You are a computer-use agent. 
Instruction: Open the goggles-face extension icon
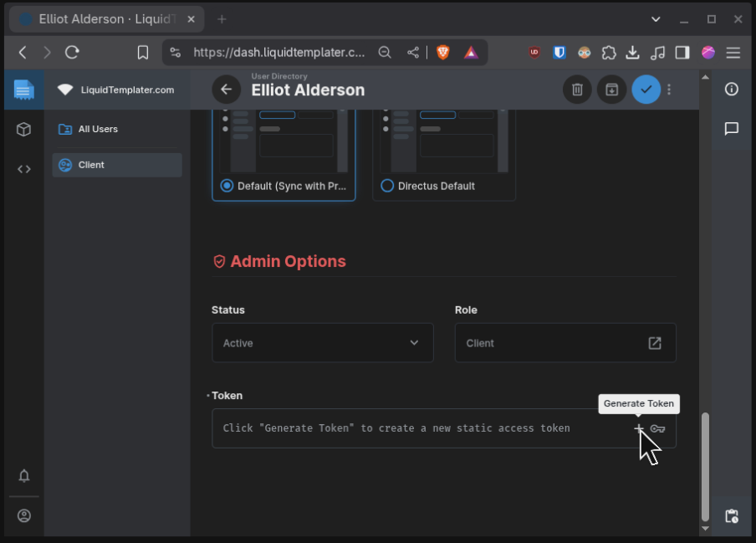click(584, 52)
